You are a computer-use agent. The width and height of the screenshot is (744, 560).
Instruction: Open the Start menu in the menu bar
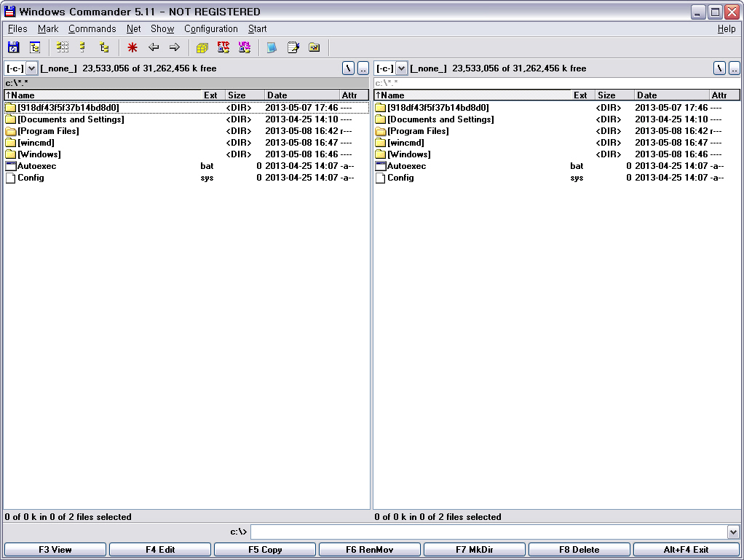[x=257, y=29]
